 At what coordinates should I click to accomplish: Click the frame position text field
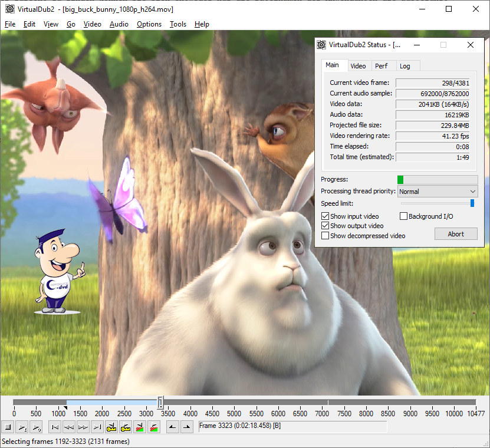click(x=292, y=426)
